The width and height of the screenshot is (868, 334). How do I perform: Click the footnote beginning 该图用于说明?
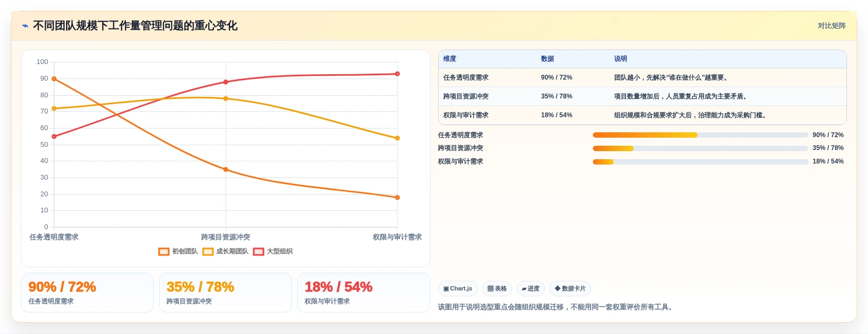pos(556,308)
